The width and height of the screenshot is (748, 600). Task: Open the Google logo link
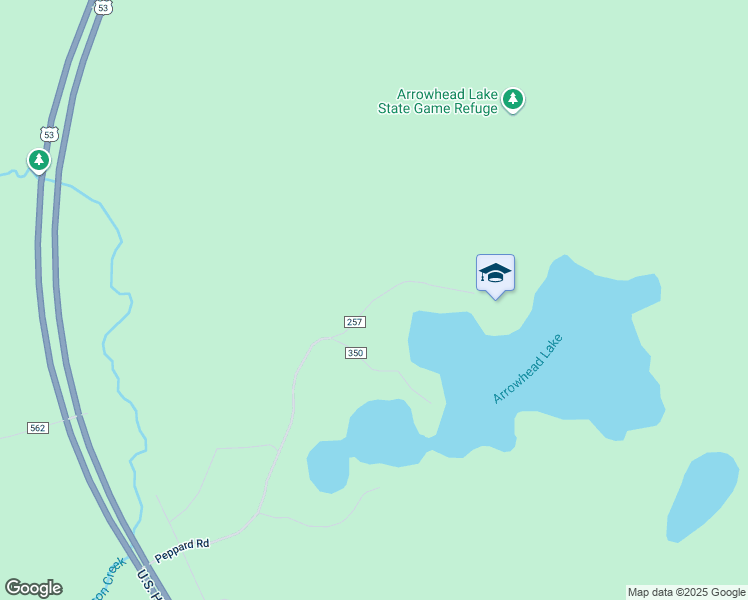click(34, 588)
